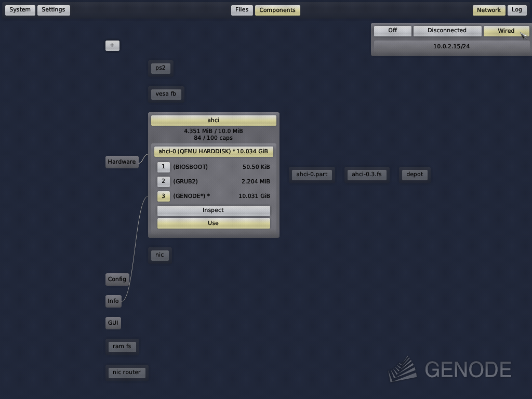Select the ahci-0.3.fs component
The image size is (532, 399).
coord(367,174)
